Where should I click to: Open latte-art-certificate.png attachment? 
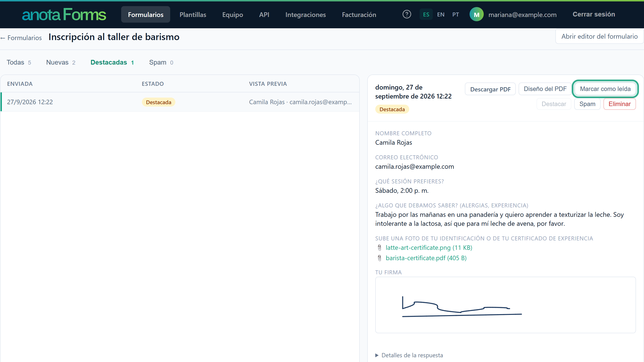[429, 247]
